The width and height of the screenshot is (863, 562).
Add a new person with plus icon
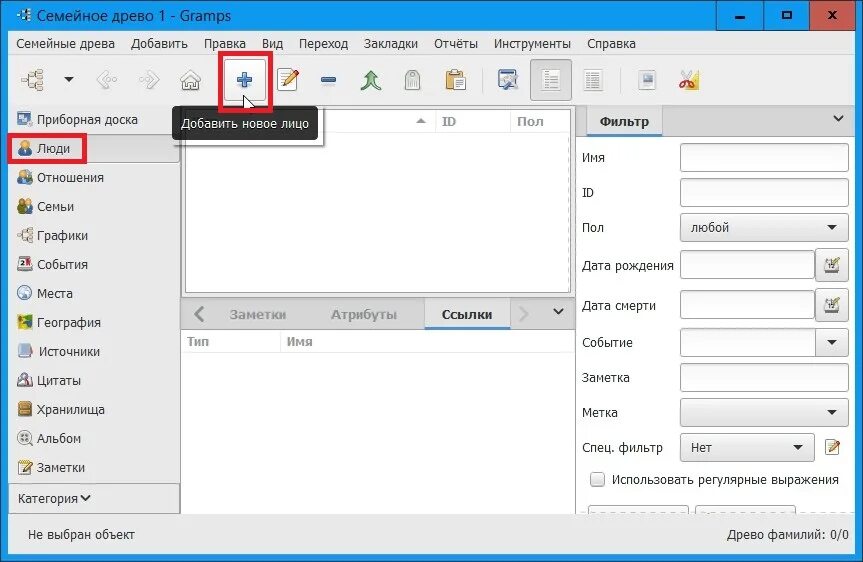click(244, 80)
